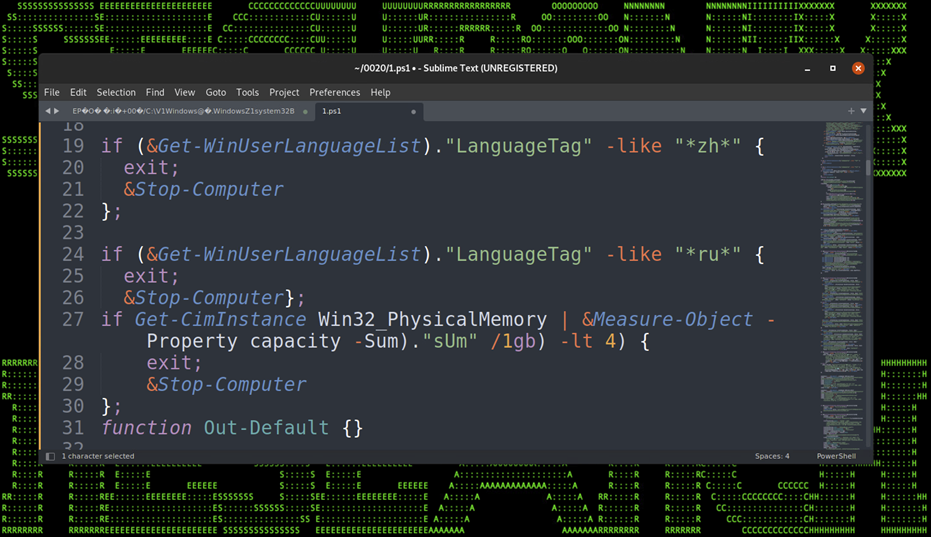Change syntax via PowerShell status label
Image resolution: width=931 pixels, height=537 pixels.
pos(835,456)
